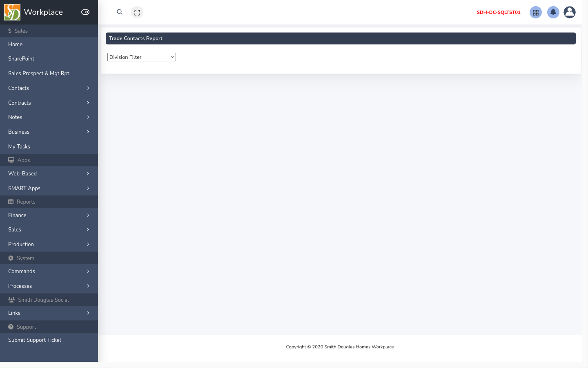Open the search magnifier icon
This screenshot has width=588, height=368.
point(120,12)
